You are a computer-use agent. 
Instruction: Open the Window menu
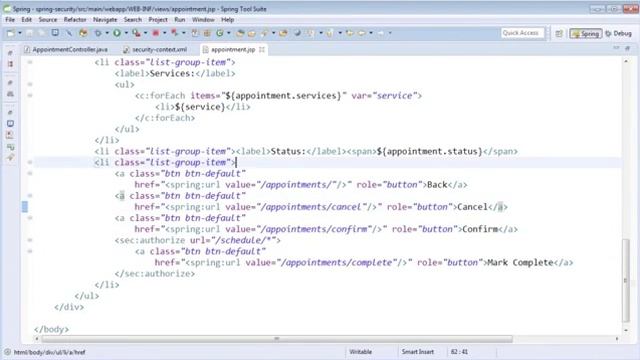[203, 20]
